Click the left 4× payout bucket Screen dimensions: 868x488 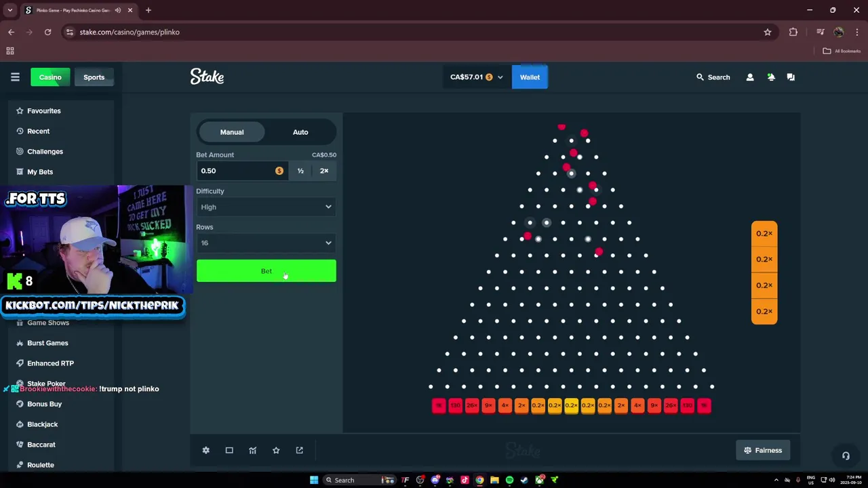point(505,405)
